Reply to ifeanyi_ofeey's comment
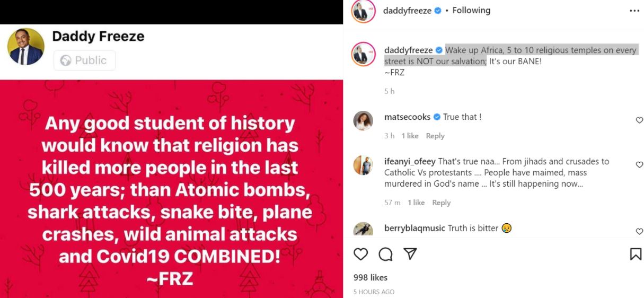The height and width of the screenshot is (298, 644). click(441, 203)
